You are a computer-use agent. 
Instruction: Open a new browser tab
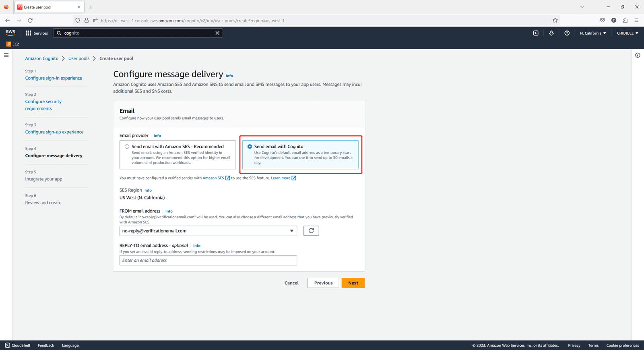click(x=91, y=7)
